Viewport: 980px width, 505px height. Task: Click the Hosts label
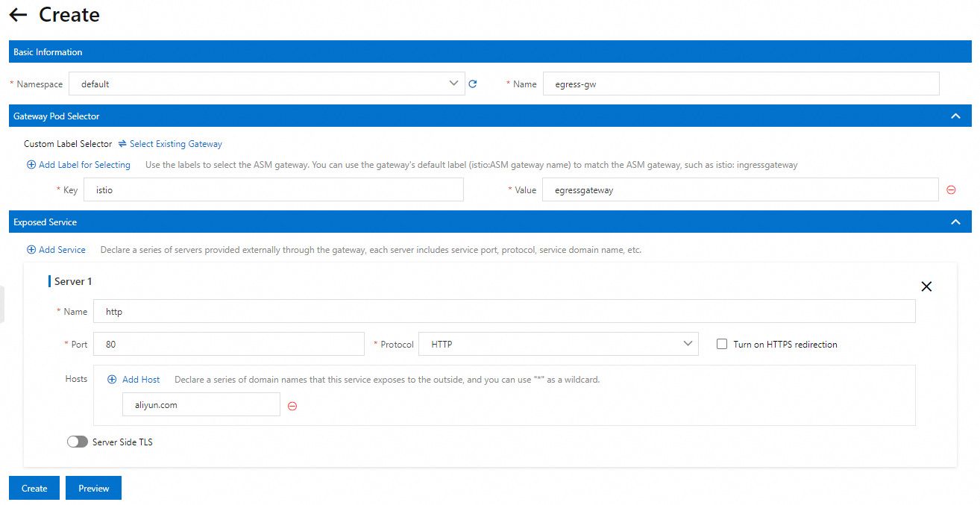coord(76,379)
